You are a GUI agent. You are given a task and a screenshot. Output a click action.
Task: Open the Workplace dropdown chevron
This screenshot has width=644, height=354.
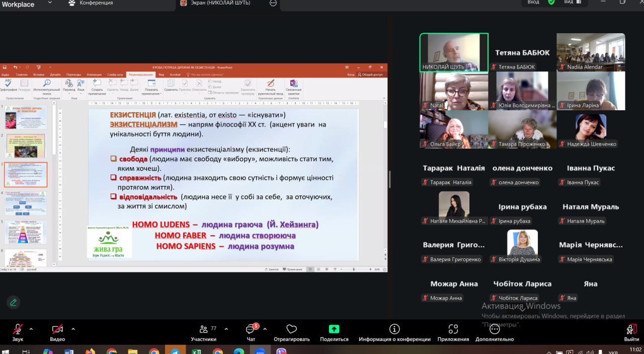point(49,3)
